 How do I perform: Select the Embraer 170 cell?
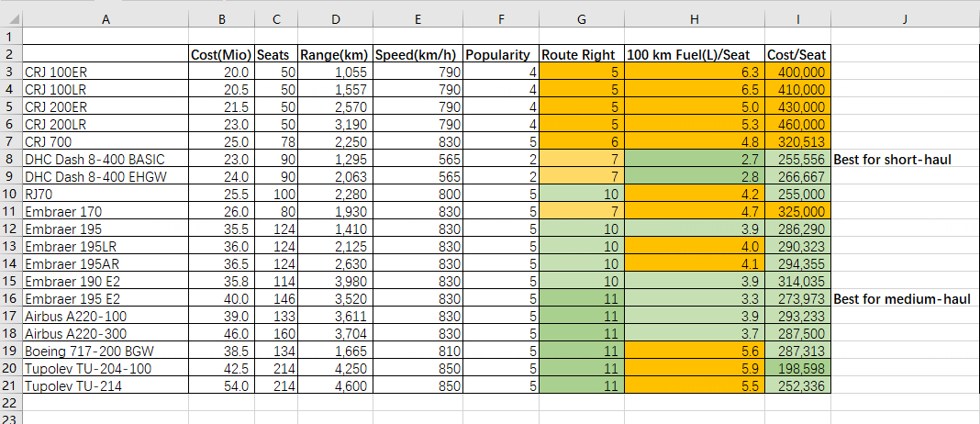tap(106, 211)
